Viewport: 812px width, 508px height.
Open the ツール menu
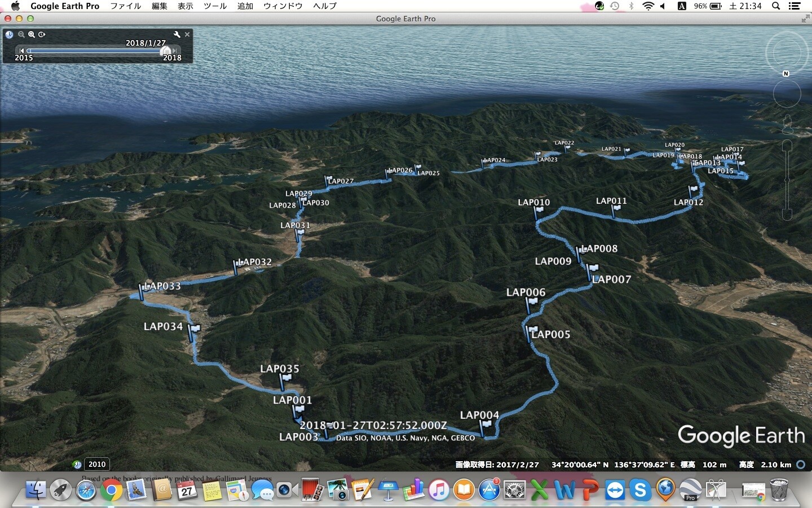[x=215, y=6]
